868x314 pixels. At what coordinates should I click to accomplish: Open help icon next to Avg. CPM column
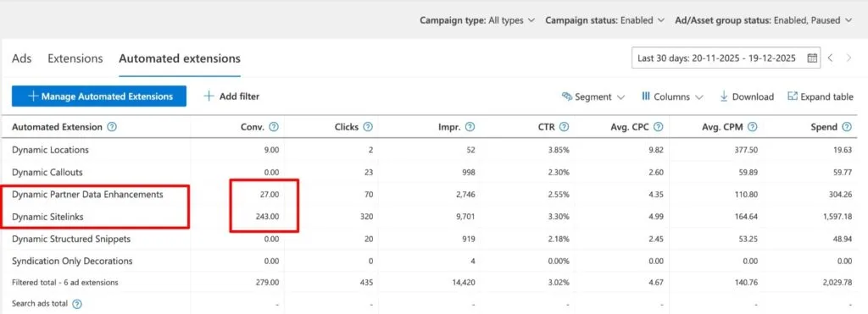tap(753, 127)
